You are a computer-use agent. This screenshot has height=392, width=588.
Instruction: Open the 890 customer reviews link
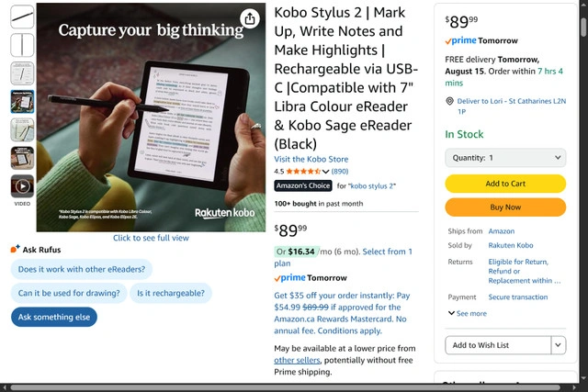coord(340,172)
